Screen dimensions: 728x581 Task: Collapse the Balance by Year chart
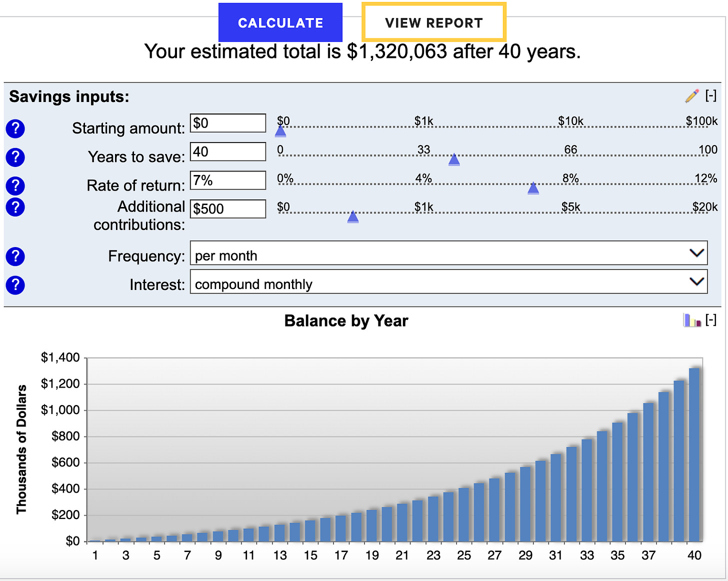click(x=711, y=320)
